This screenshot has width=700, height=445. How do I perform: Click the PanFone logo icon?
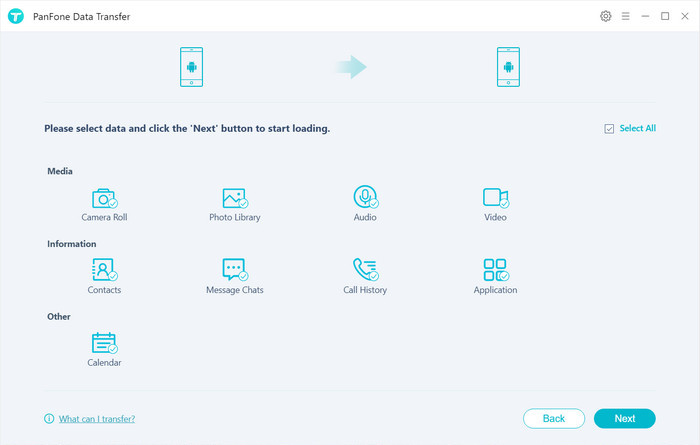point(16,17)
